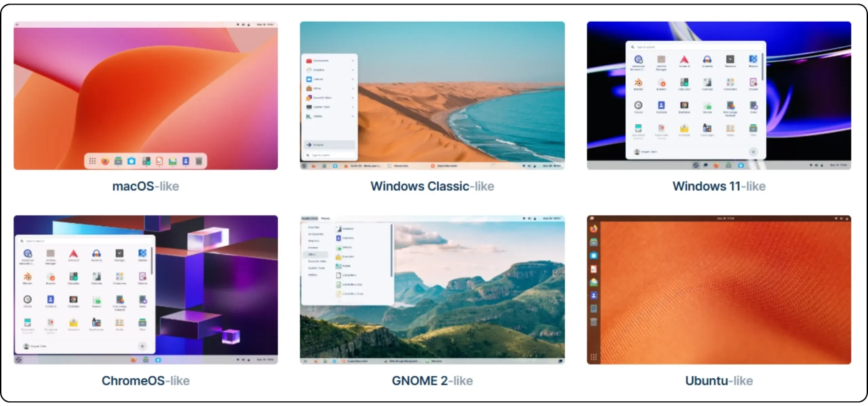Select the GNOME 2-like layout thumbnail
Screen dimensions: 868x406
[x=432, y=290]
